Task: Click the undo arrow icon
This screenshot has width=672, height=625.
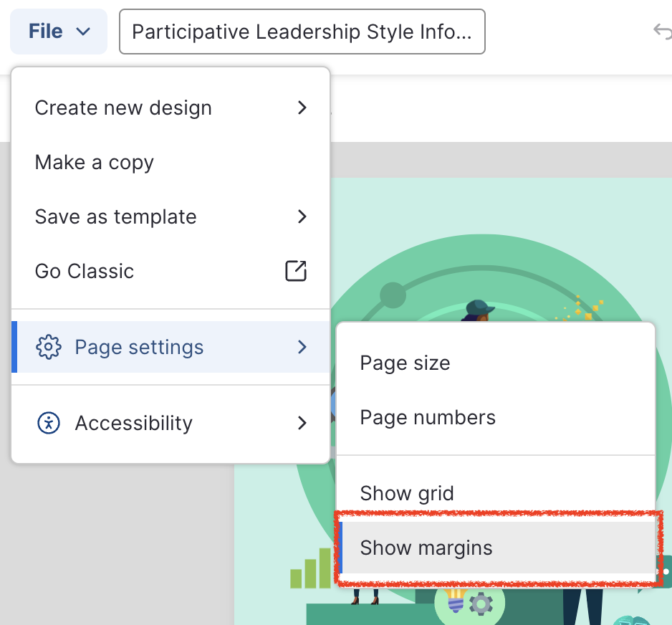Action: (x=661, y=31)
